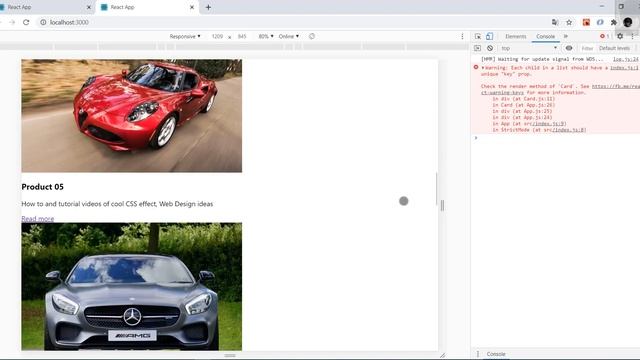Activate the inspect element picker
This screenshot has width=640, height=360.
[478, 36]
